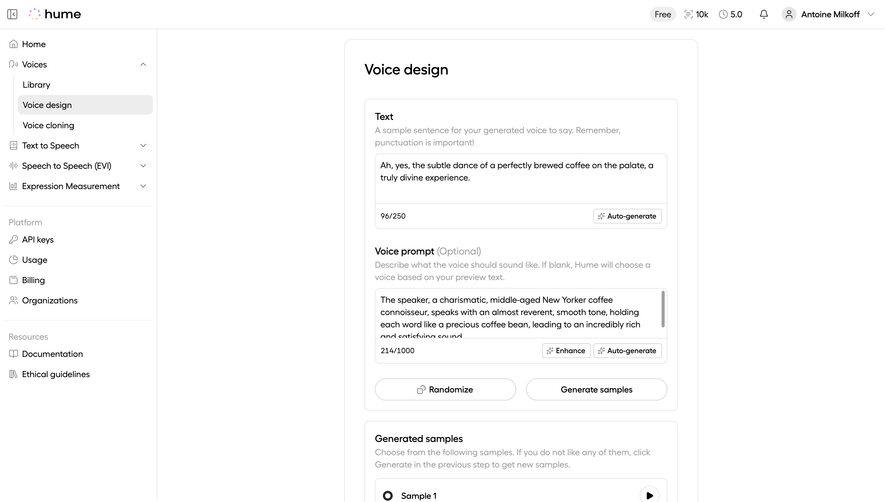
Task: Click the Voice design heading
Action: coord(406,69)
